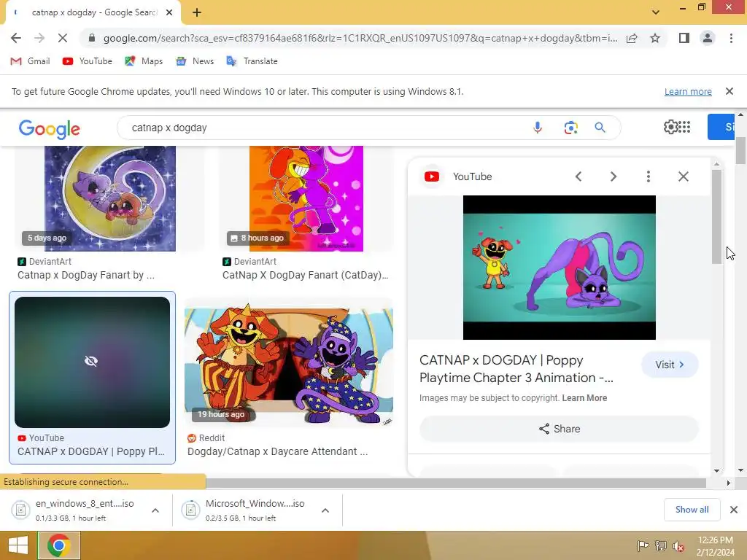Click the Learn more link in the update notice
This screenshot has width=747, height=560.
click(x=688, y=91)
